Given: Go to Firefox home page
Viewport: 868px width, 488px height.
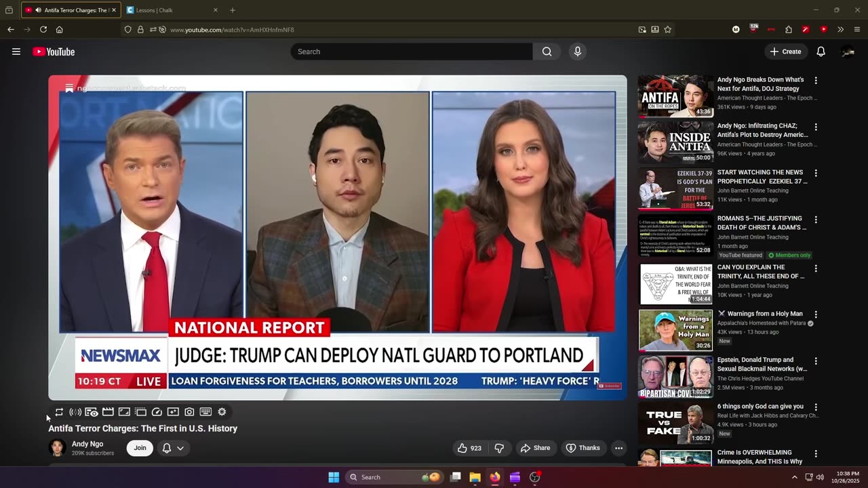Looking at the screenshot, I should [60, 30].
